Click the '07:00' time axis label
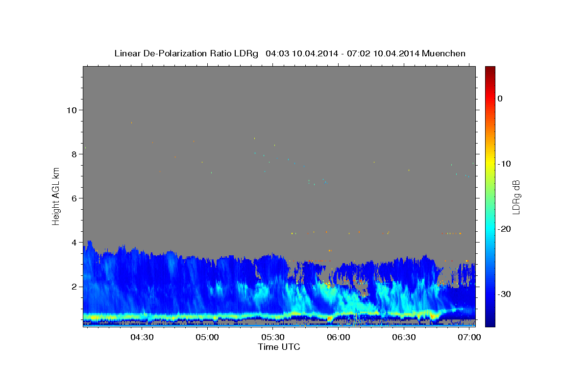 pyautogui.click(x=470, y=337)
